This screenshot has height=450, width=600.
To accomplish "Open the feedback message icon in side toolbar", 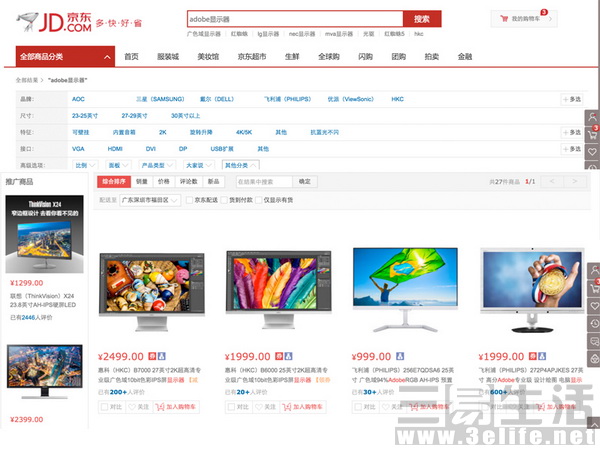I will (x=594, y=341).
